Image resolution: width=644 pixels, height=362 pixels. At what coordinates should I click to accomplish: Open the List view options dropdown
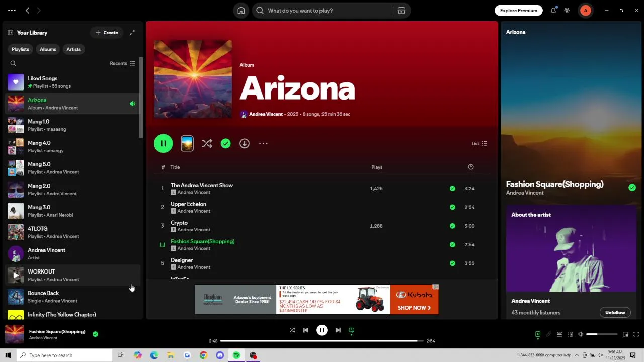479,144
